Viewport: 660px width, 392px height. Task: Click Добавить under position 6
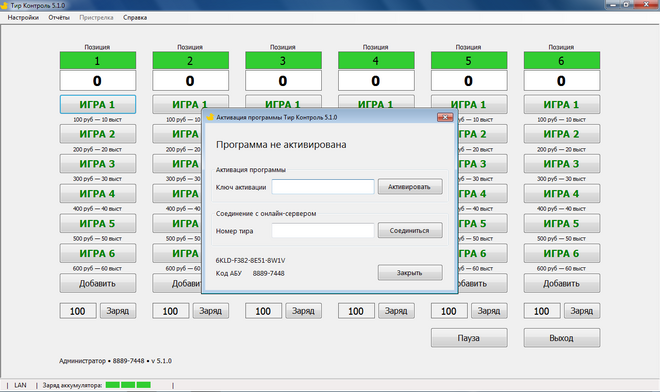click(562, 283)
